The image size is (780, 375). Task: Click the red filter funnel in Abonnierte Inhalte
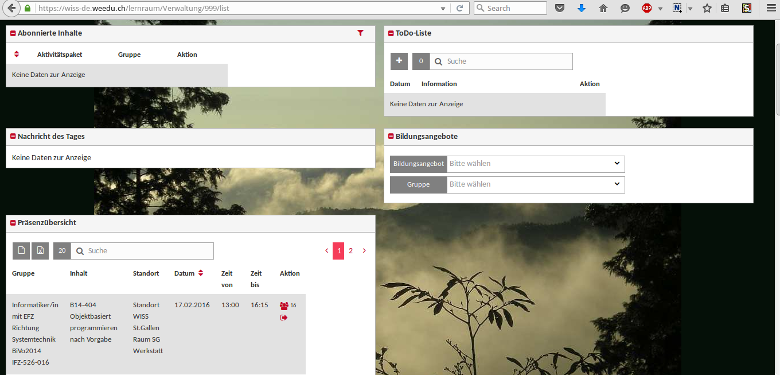coord(360,33)
